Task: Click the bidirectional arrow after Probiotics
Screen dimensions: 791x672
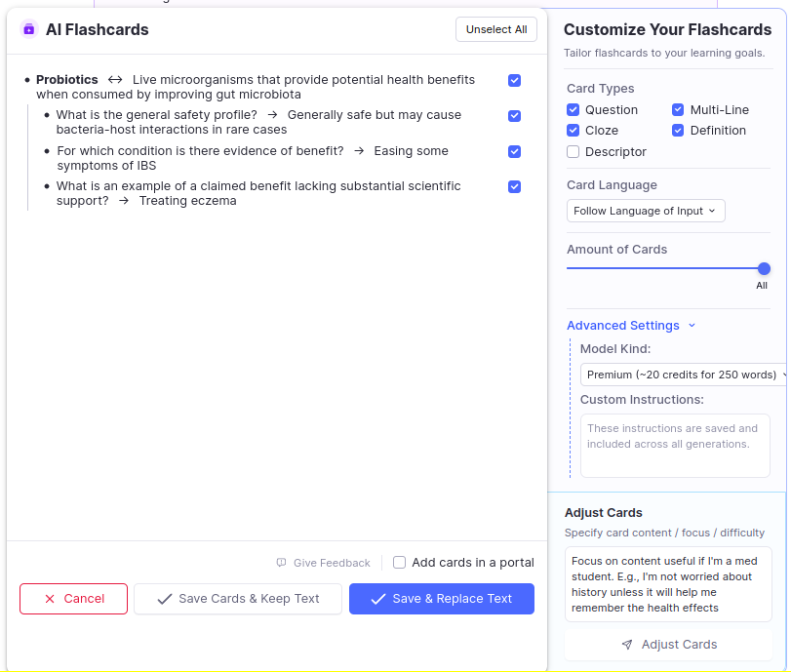Action: pyautogui.click(x=115, y=80)
